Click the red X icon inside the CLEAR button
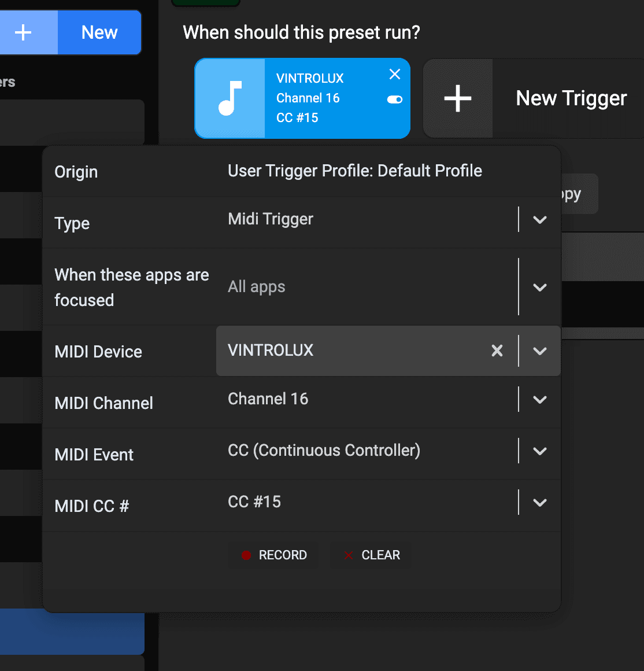Image resolution: width=644 pixels, height=671 pixels. (348, 555)
